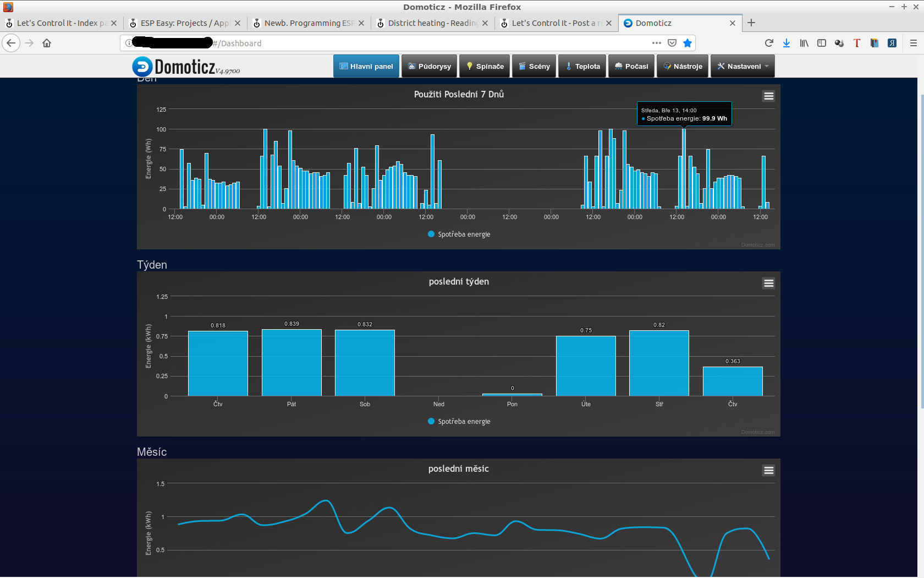Open Firefox hamburger menu
The image size is (924, 578).
tap(914, 43)
